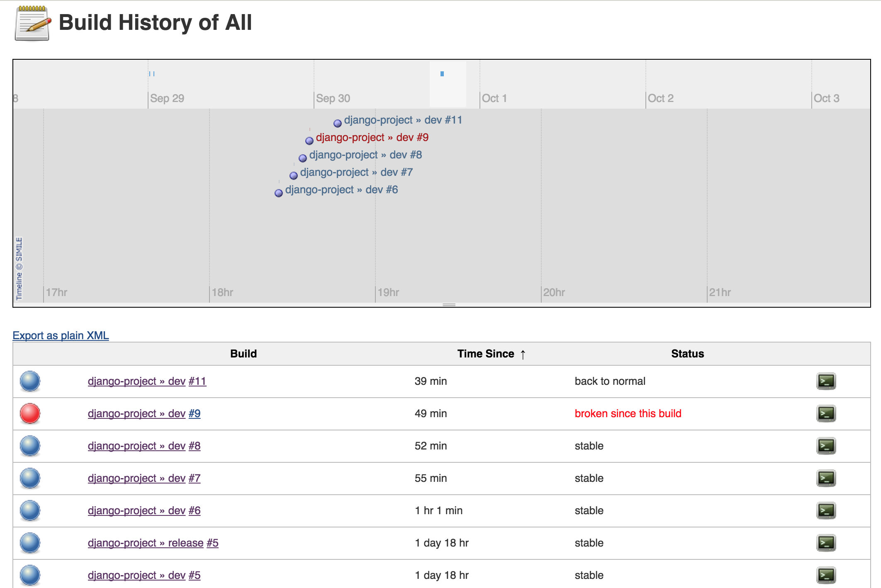Screen dimensions: 881x588
Task: Click the red failed status ball
Action: click(30, 413)
